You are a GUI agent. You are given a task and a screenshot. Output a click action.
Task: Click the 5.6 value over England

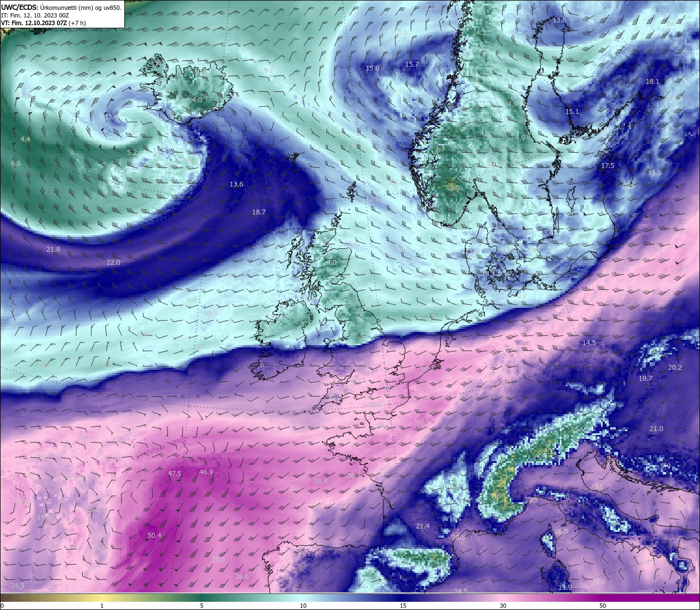(359, 335)
